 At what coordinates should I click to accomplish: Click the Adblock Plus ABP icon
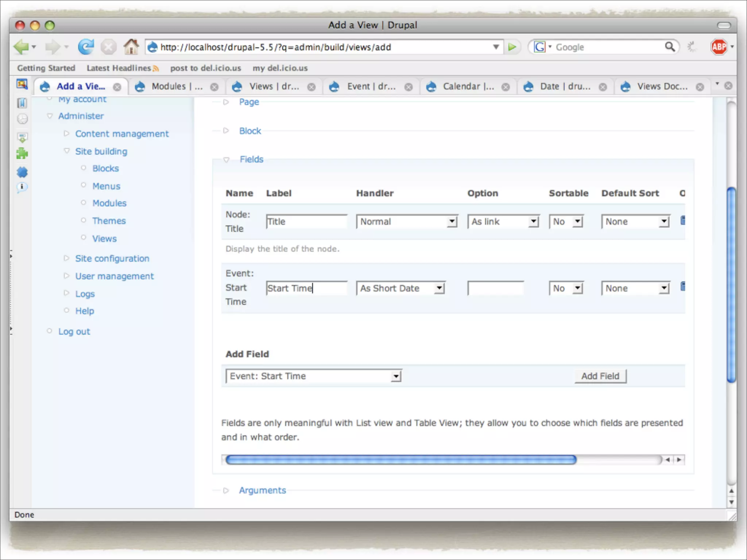coord(719,47)
